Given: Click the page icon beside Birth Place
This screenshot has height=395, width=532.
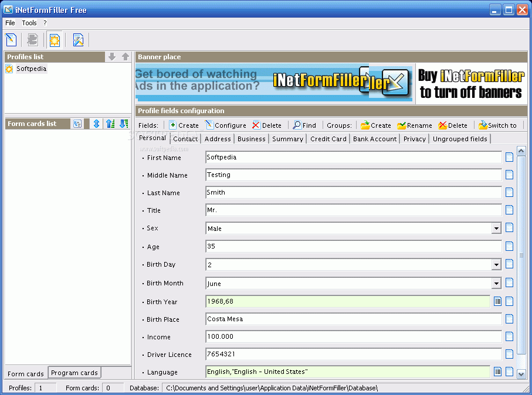Looking at the screenshot, I should coord(509,319).
